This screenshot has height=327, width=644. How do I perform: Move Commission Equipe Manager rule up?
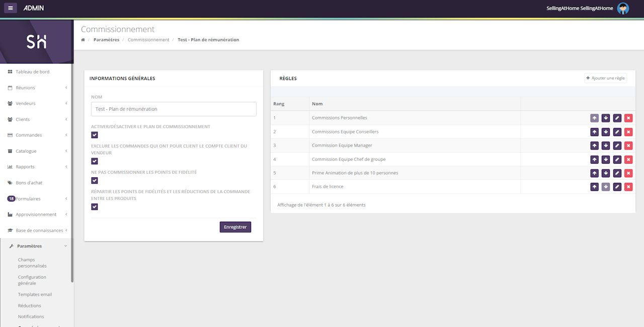point(595,146)
